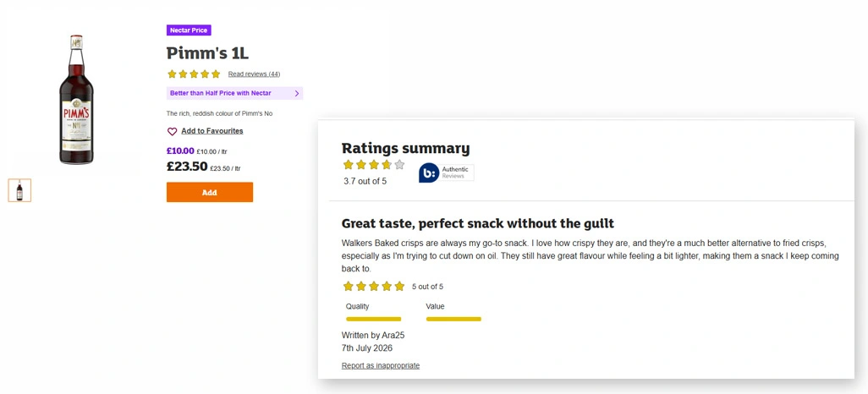Viewport: 868px width, 394px height.
Task: Click the five-star rating under Pimm's 1L
Action: (x=194, y=74)
